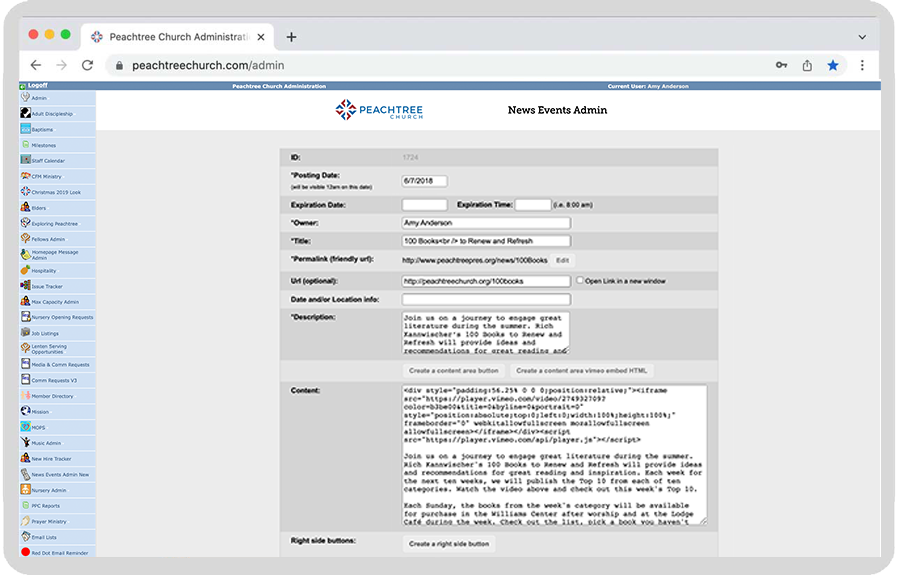Image resolution: width=900 pixels, height=575 pixels.
Task: Open Lenten Serving Opportunities in the sidebar
Action: (x=49, y=349)
